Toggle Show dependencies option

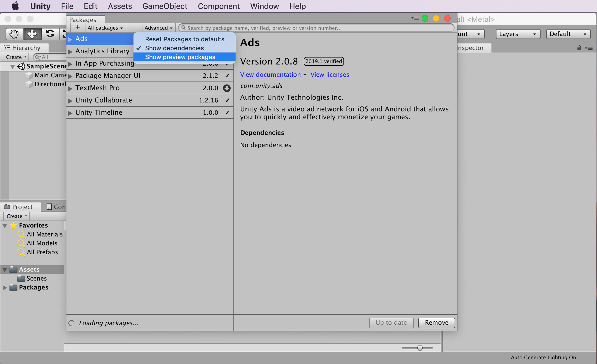pos(174,48)
